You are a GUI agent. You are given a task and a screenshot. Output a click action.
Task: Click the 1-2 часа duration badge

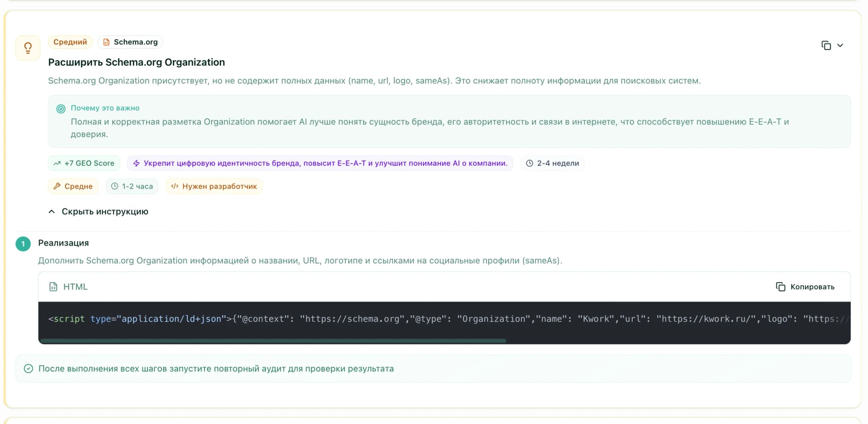click(x=132, y=186)
